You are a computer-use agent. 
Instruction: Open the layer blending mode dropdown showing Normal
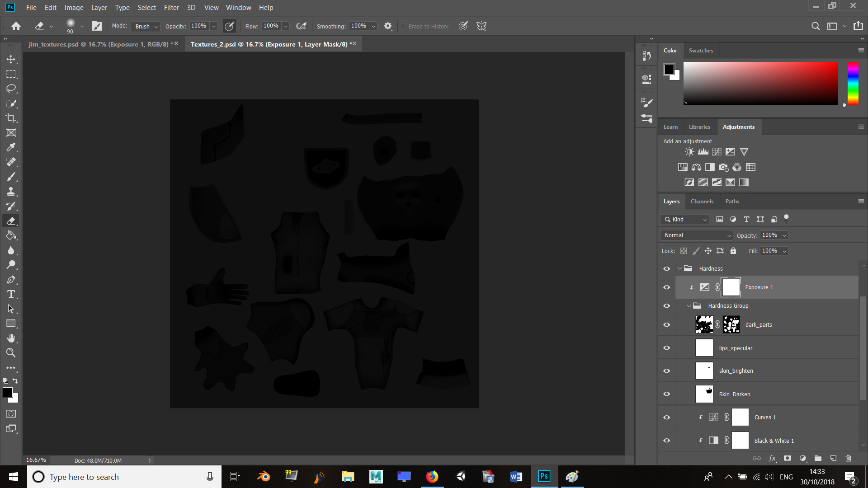(x=696, y=235)
